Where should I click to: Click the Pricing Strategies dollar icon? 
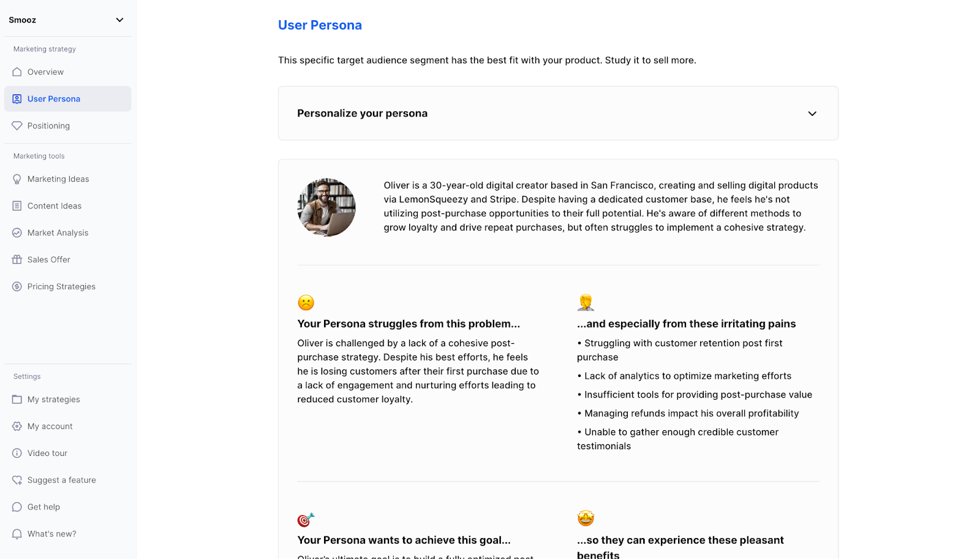(17, 287)
